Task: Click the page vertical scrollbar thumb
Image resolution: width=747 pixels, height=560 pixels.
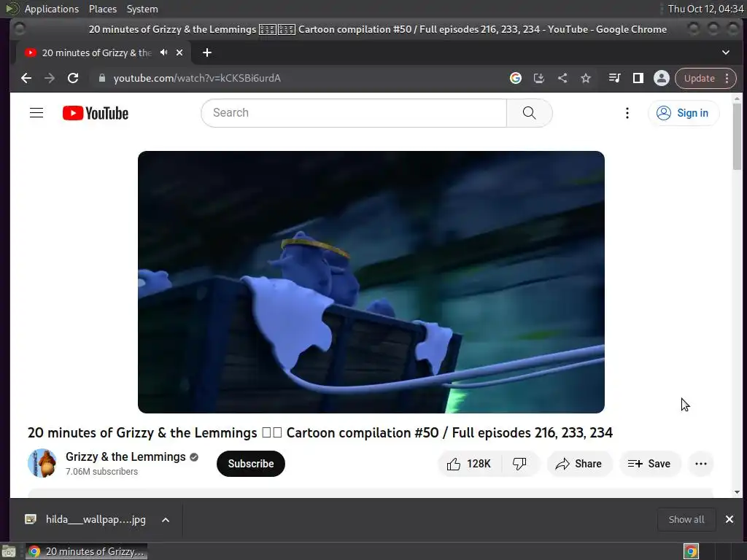Action: (x=737, y=136)
